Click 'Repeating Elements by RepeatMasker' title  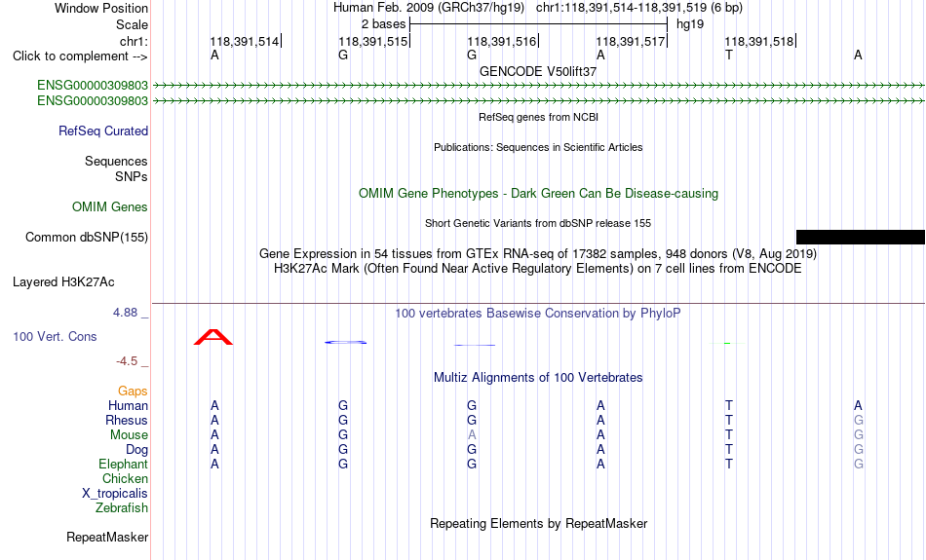539,524
